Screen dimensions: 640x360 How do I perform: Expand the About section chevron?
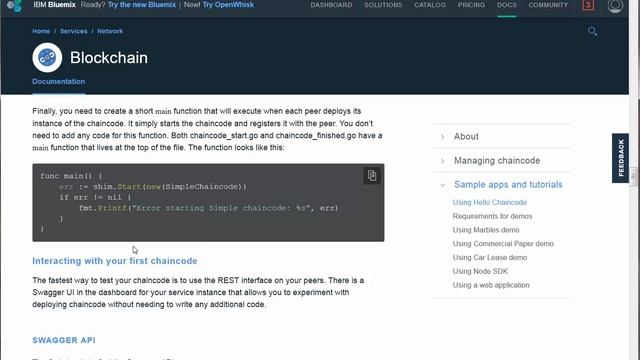point(443,137)
